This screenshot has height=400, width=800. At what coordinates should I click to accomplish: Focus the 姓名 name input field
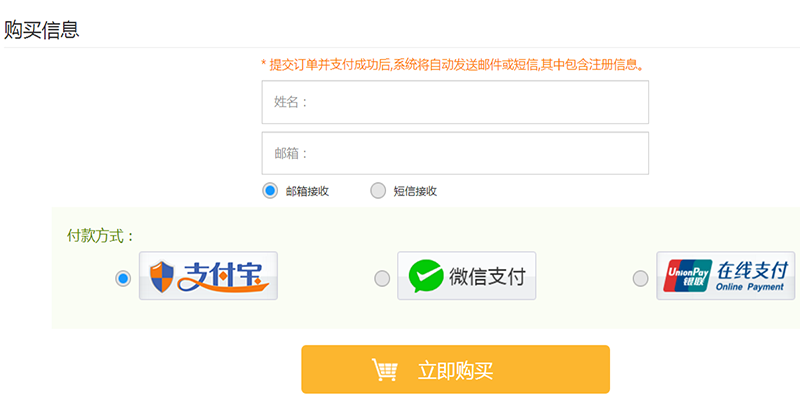tap(455, 102)
